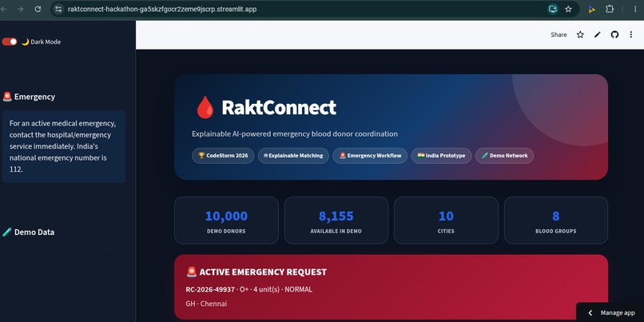Click the browser reload icon
The width and height of the screenshot is (644, 322).
coord(38,9)
